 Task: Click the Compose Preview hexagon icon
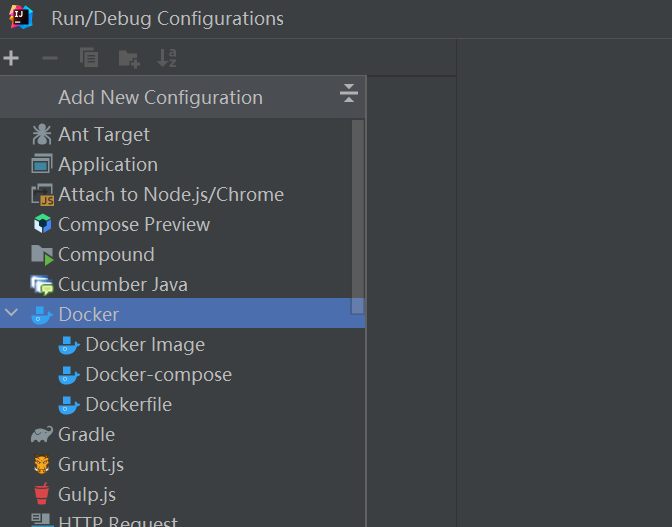42,224
